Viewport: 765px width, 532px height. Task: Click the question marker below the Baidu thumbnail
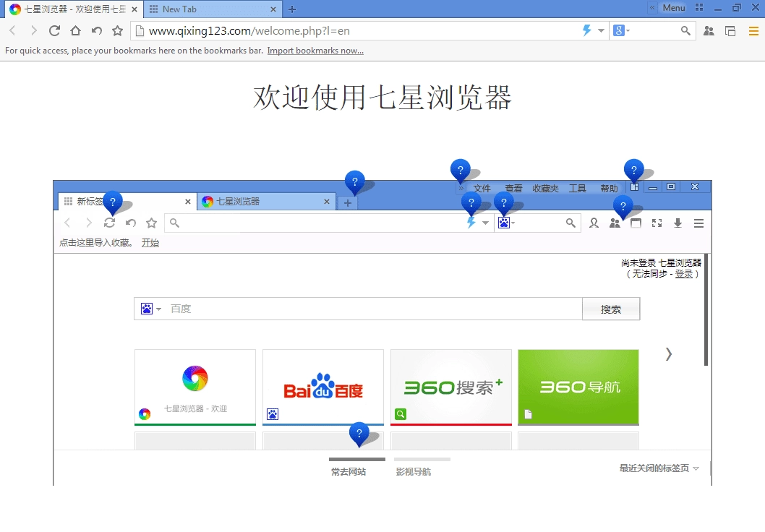point(359,434)
